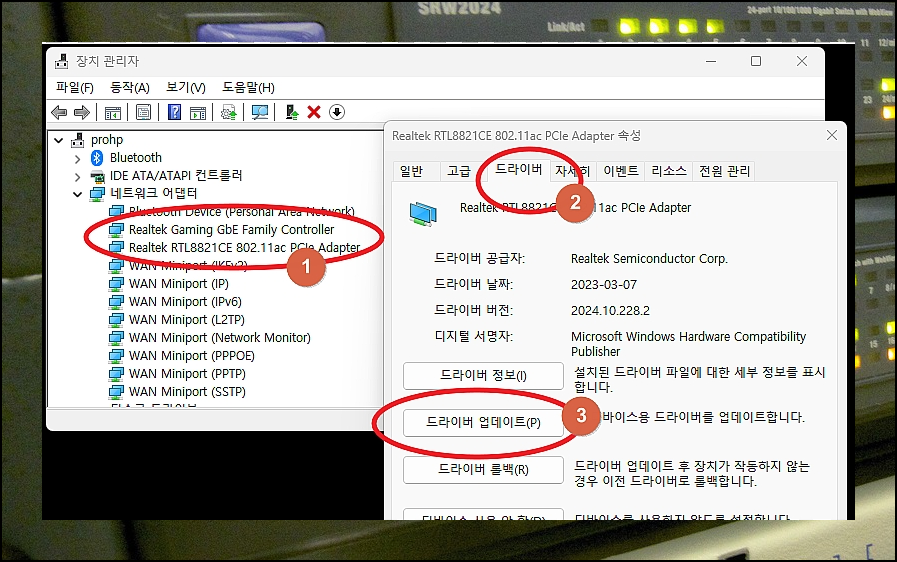Click the 디지털 서명자: label
The width and height of the screenshot is (897, 562).
click(x=474, y=337)
